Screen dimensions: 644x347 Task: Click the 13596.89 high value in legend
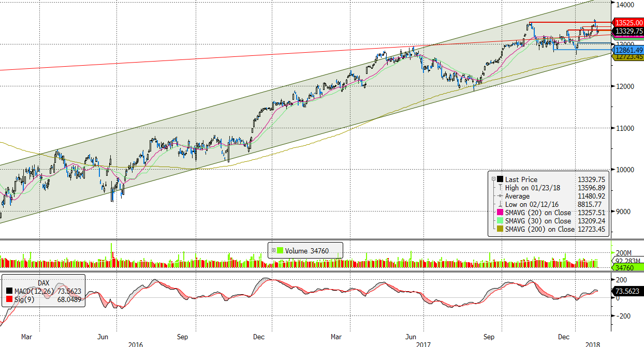[592, 188]
